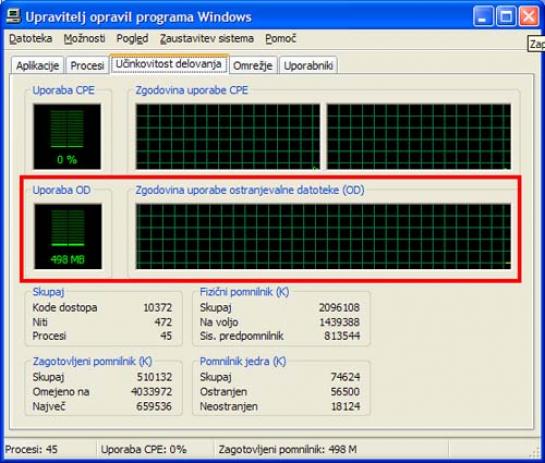
Task: Open the Pogled menu
Action: (132, 38)
